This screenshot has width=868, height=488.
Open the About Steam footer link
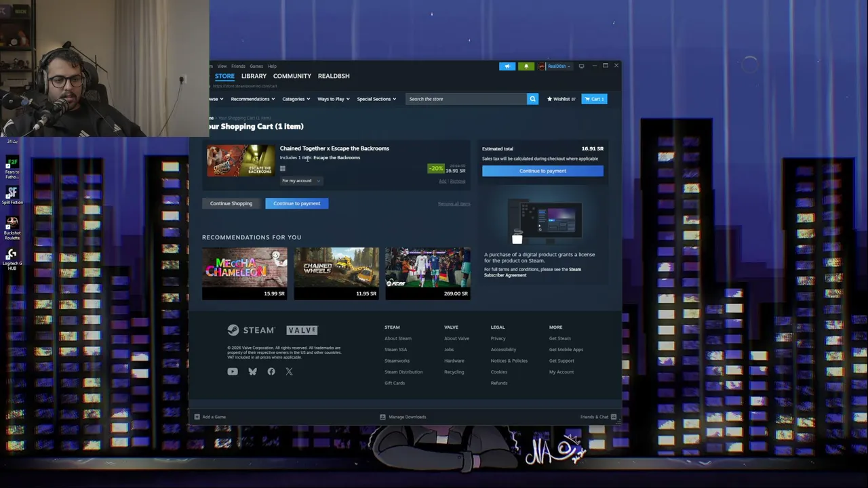click(398, 338)
